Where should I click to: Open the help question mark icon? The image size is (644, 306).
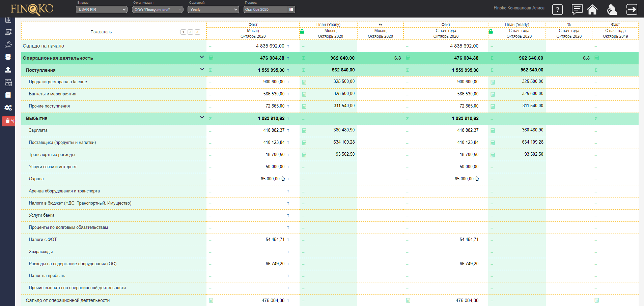tap(557, 9)
